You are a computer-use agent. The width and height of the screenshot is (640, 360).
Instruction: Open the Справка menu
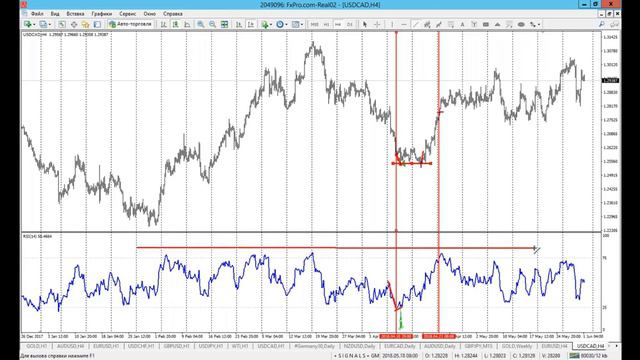[173, 14]
